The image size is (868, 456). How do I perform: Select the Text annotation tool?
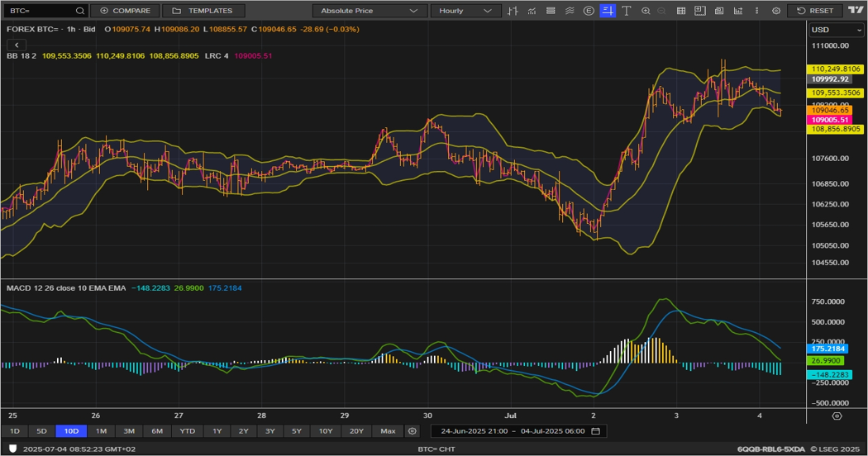(x=626, y=11)
